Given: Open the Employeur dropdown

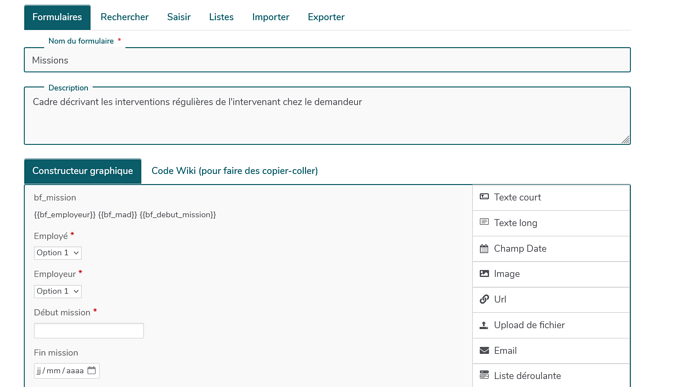Looking at the screenshot, I should tap(58, 291).
